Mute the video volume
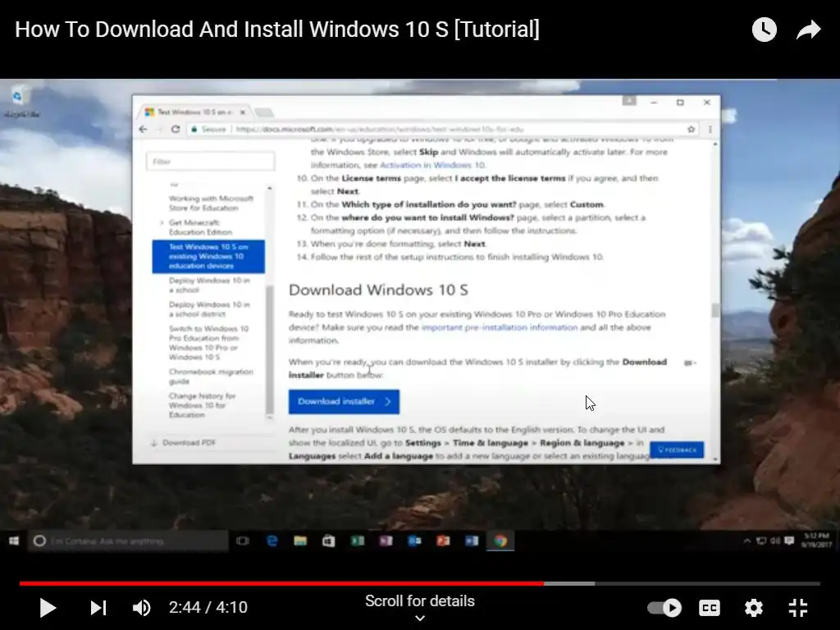The image size is (840, 630). [141, 608]
